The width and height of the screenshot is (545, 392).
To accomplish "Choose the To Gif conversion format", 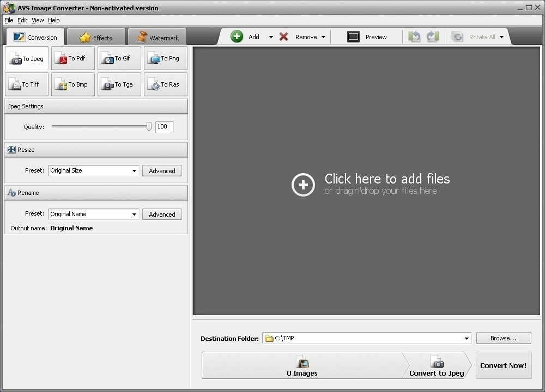I will point(119,58).
